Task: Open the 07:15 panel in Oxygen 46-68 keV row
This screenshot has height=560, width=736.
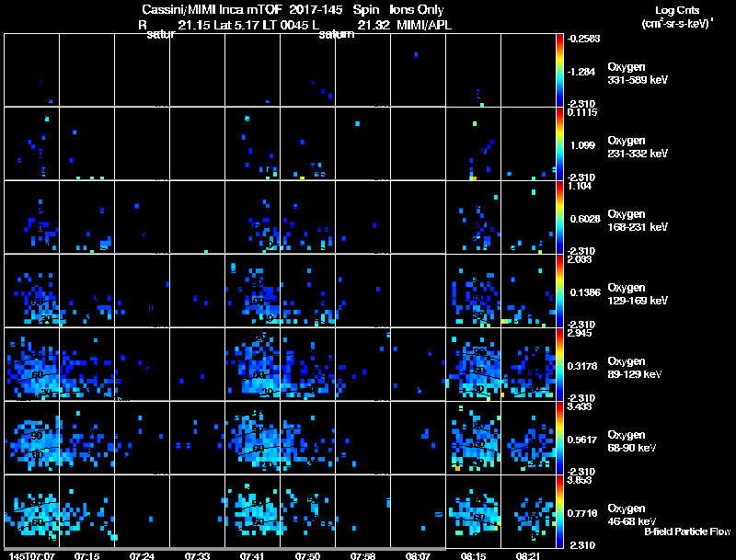Action: click(86, 511)
